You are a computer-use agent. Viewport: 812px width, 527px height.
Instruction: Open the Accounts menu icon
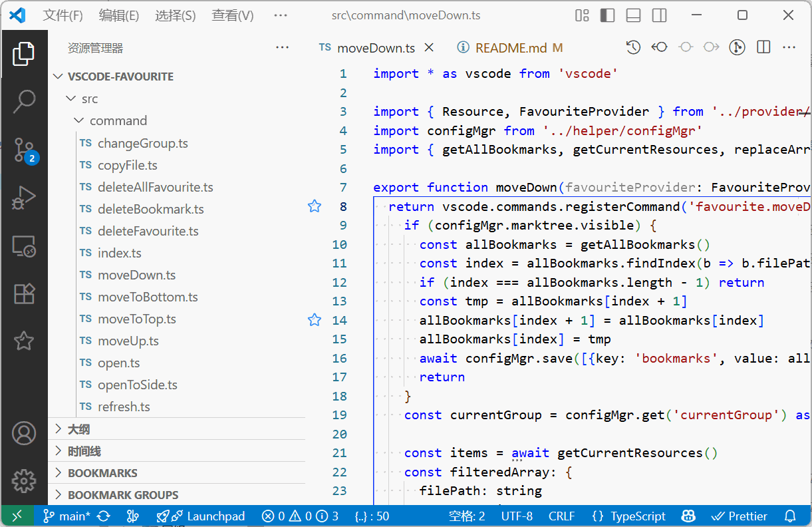(24, 433)
